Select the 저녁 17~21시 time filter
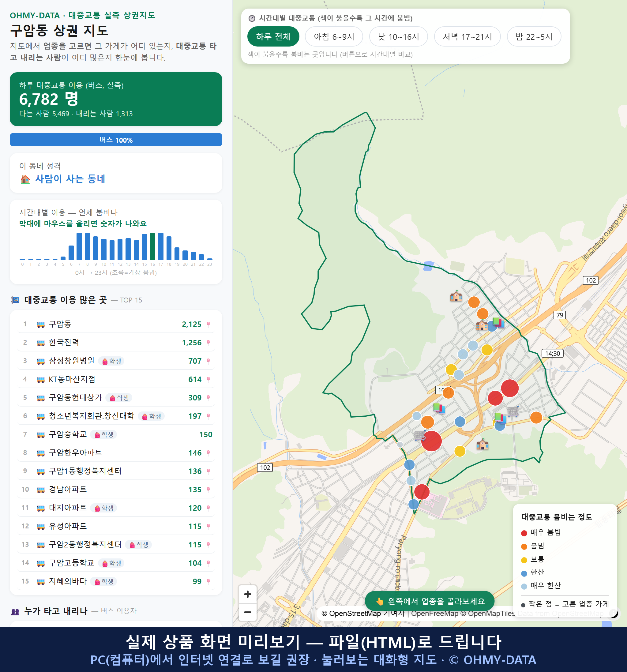627x672 pixels. tap(467, 36)
